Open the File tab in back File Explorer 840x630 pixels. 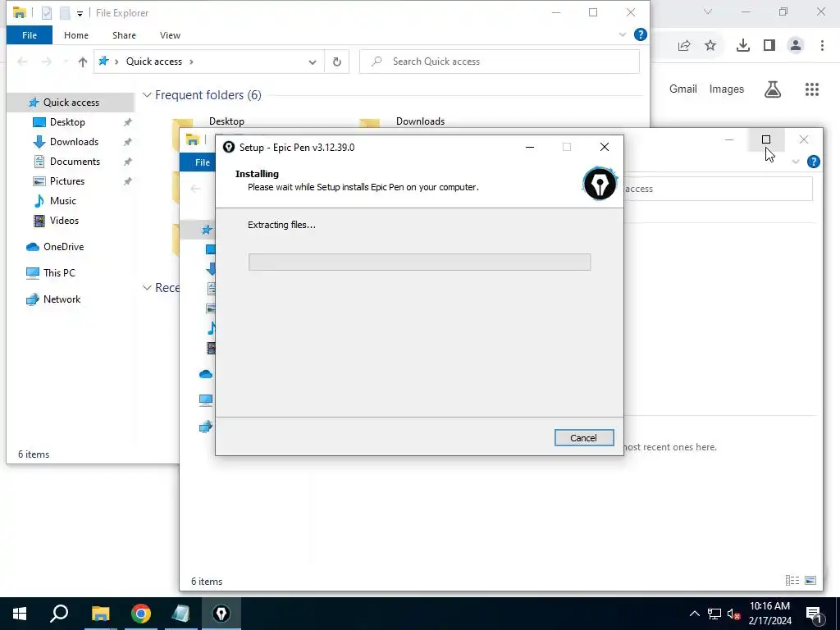click(30, 35)
